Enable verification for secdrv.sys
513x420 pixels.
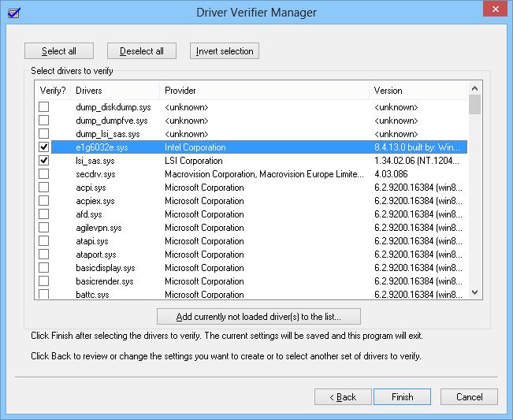click(44, 174)
